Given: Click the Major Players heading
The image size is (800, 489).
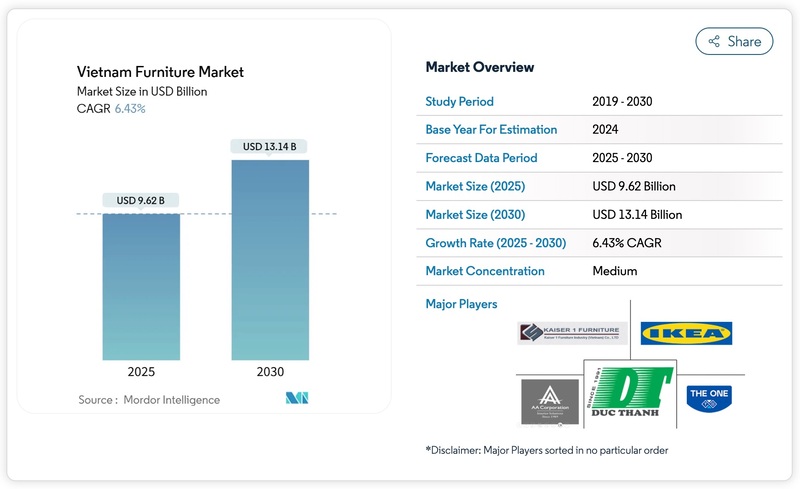Looking at the screenshot, I should click(461, 304).
